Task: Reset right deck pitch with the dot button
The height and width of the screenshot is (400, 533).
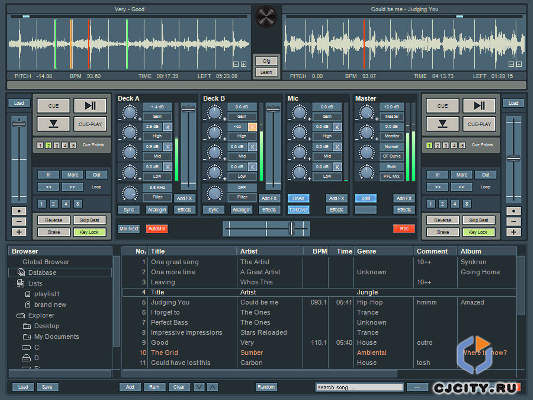Action: pyautogui.click(x=513, y=211)
